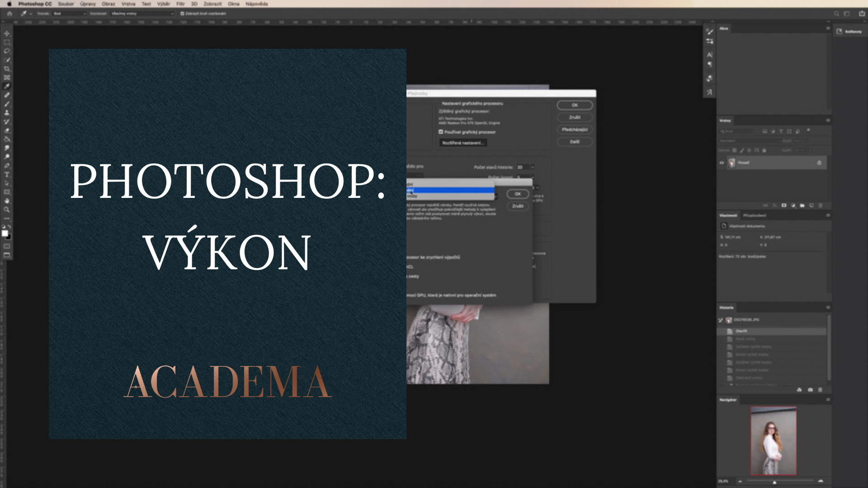Screen dimensions: 868x488
Task: Click Předcházející in the preferences dialog
Action: (575, 130)
